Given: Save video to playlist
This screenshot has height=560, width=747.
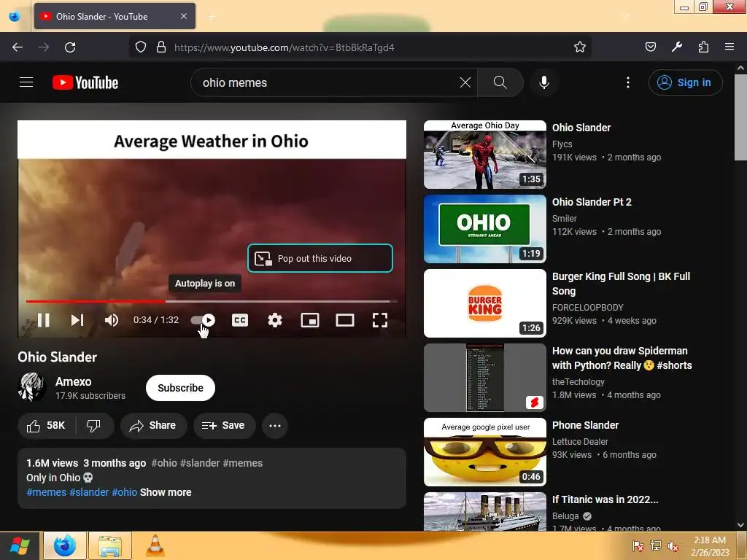Looking at the screenshot, I should tap(224, 425).
